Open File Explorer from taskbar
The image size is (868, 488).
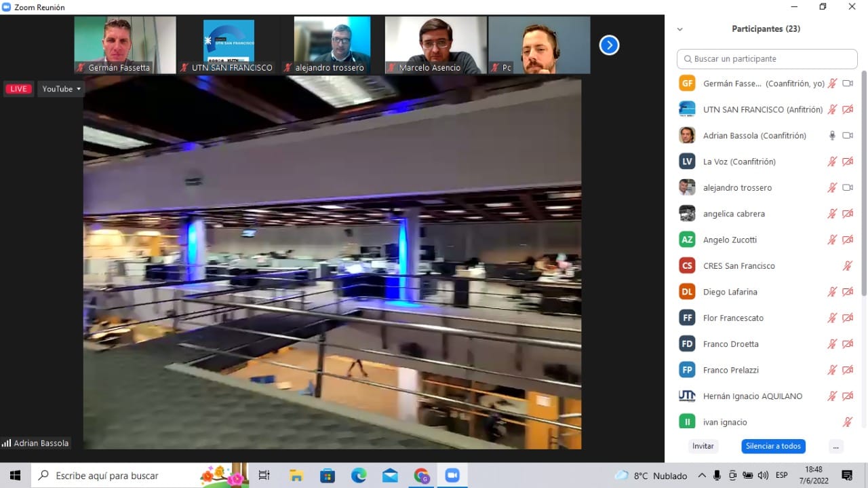coord(296,475)
